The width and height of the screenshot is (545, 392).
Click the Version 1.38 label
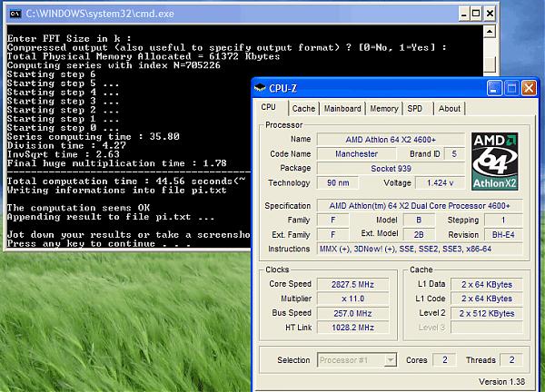pyautogui.click(x=501, y=382)
